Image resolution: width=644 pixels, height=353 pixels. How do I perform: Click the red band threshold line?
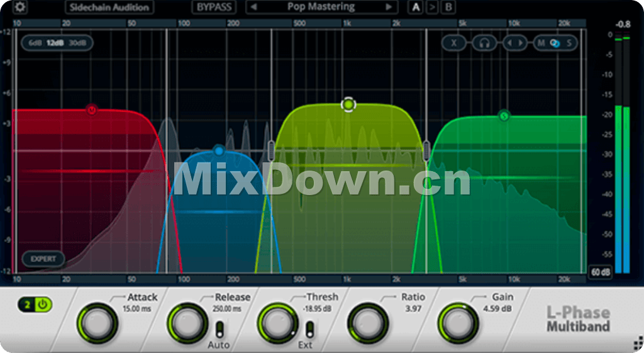click(88, 171)
